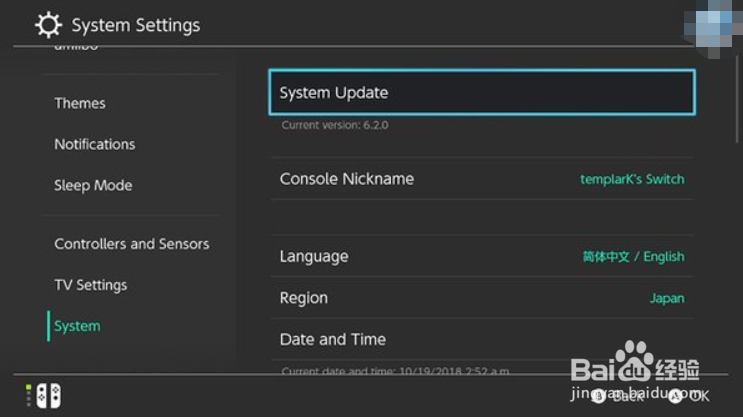Open the Themes settings

(80, 103)
